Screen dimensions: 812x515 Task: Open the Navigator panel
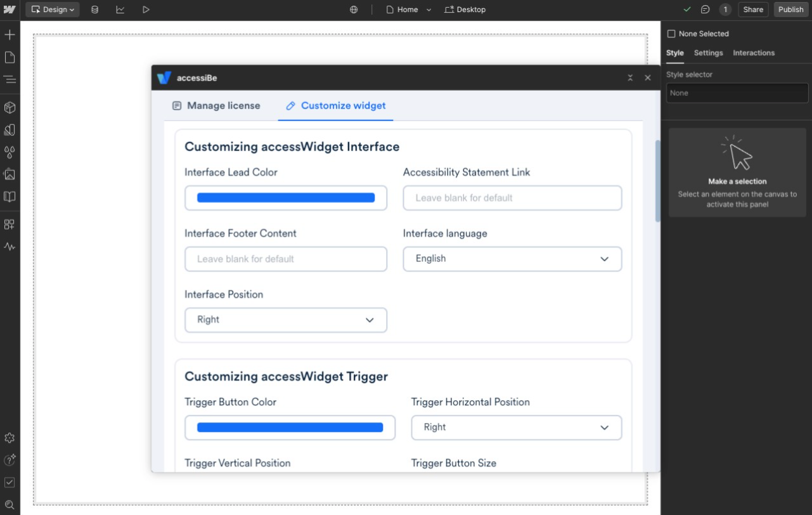(10, 79)
